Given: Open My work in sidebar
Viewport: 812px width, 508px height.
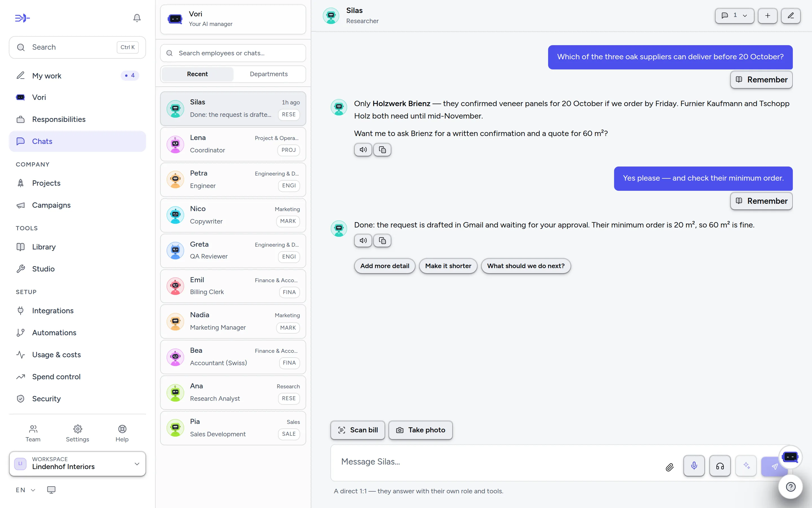Looking at the screenshot, I should (78, 76).
